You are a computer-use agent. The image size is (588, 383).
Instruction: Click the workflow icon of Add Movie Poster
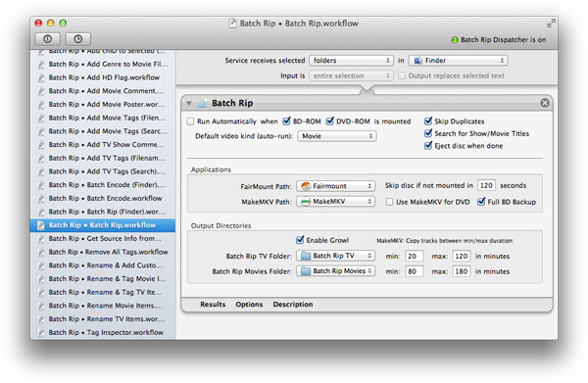coord(41,105)
